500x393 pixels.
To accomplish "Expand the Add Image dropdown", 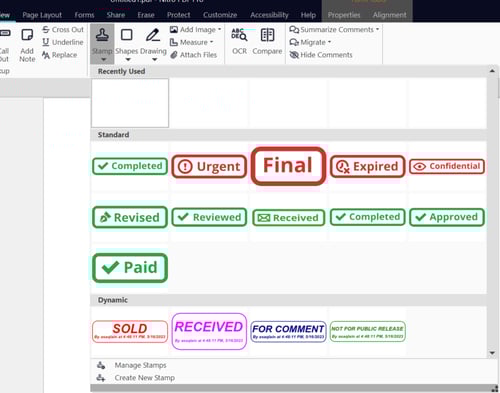I will pyautogui.click(x=220, y=30).
